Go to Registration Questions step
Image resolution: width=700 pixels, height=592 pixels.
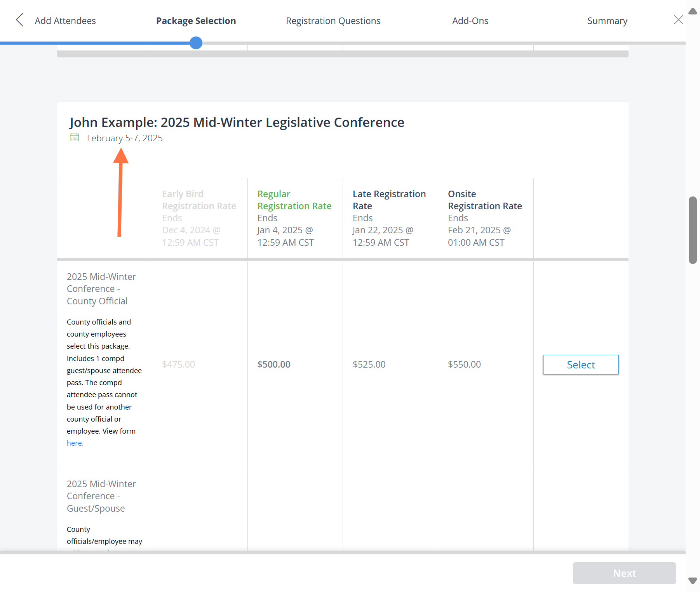[333, 21]
